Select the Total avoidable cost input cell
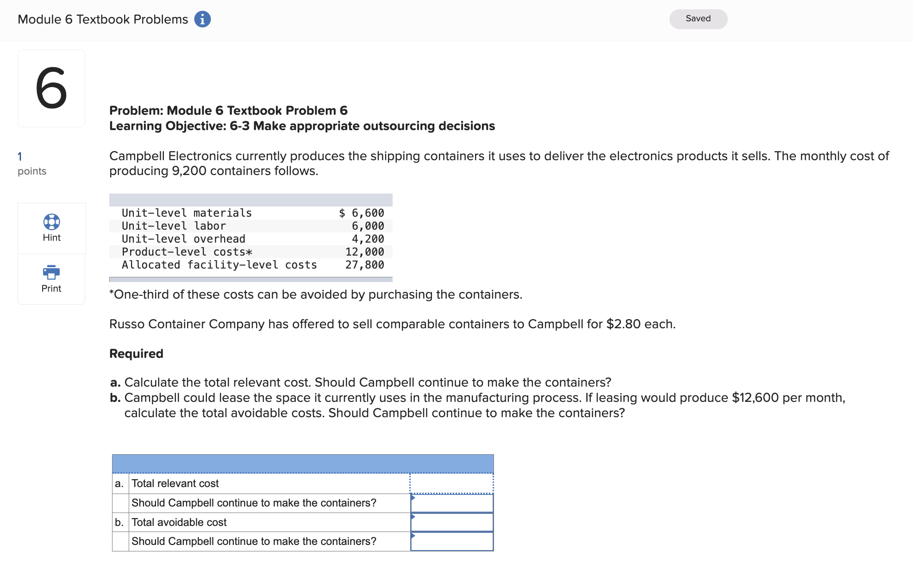Screen dimensions: 913x588 [451, 522]
